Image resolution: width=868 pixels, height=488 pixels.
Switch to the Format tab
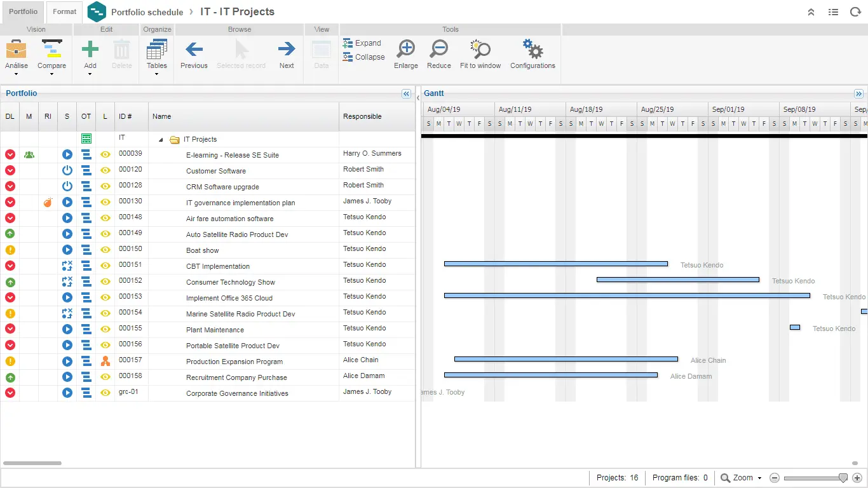[x=64, y=11]
